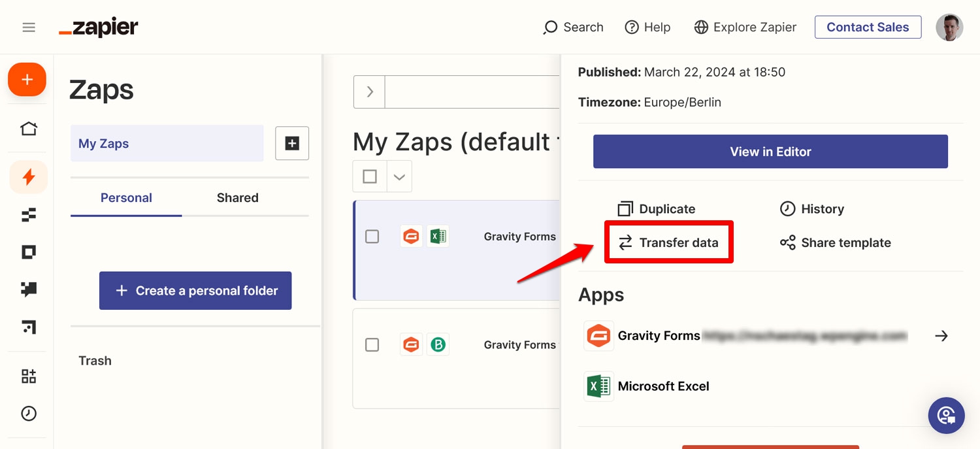This screenshot has width=980, height=449.
Task: Click Gravity Forms icon in second Zap row
Action: (411, 344)
